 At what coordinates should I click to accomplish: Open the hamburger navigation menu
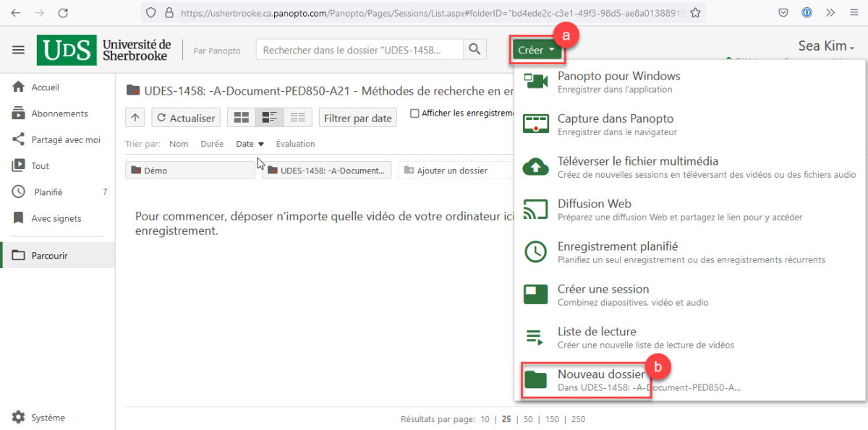[x=19, y=50]
